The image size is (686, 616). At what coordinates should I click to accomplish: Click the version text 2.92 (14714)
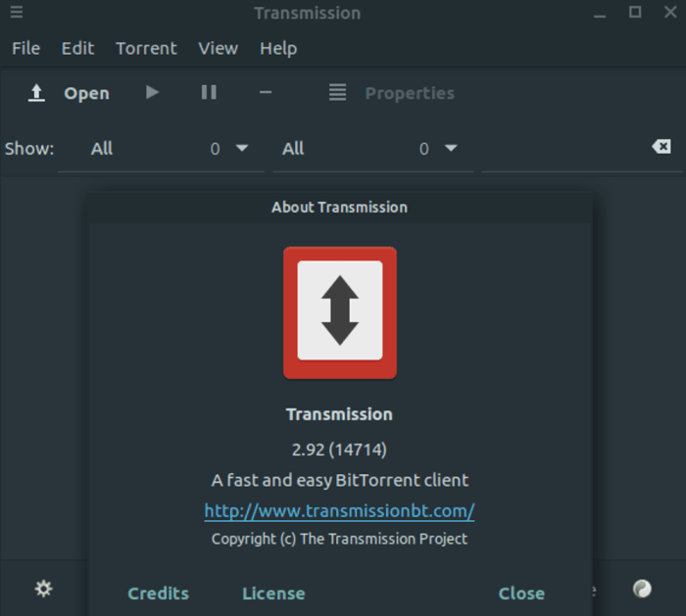tap(339, 450)
